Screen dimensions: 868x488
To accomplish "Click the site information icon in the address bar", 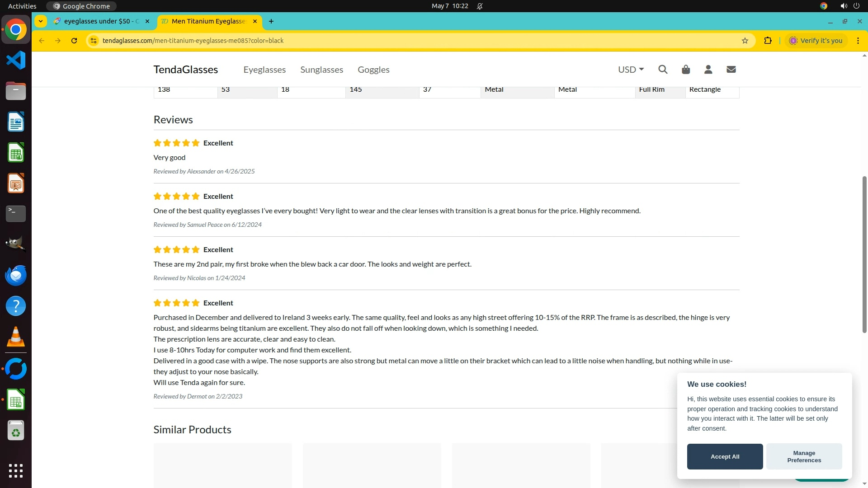I will pos(94,41).
